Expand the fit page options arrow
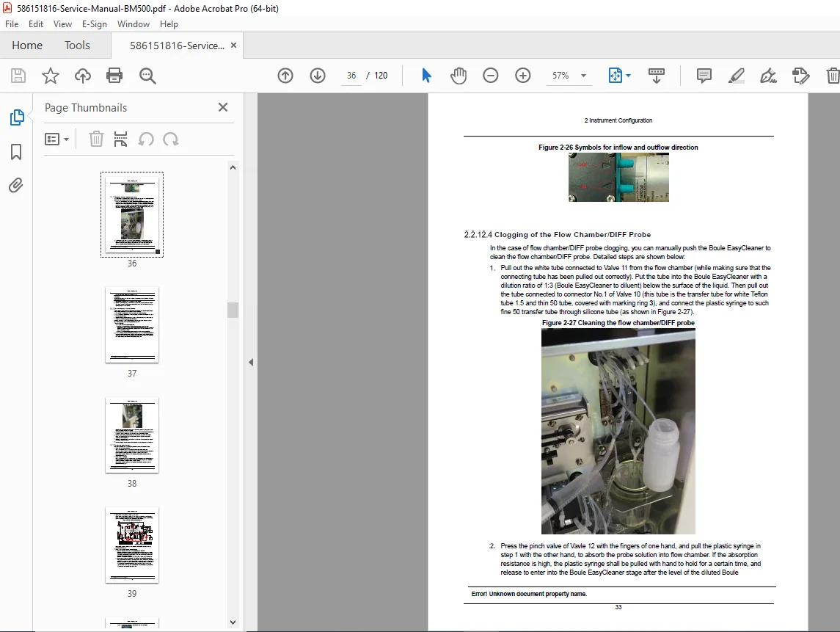The image size is (840, 632). tap(629, 76)
